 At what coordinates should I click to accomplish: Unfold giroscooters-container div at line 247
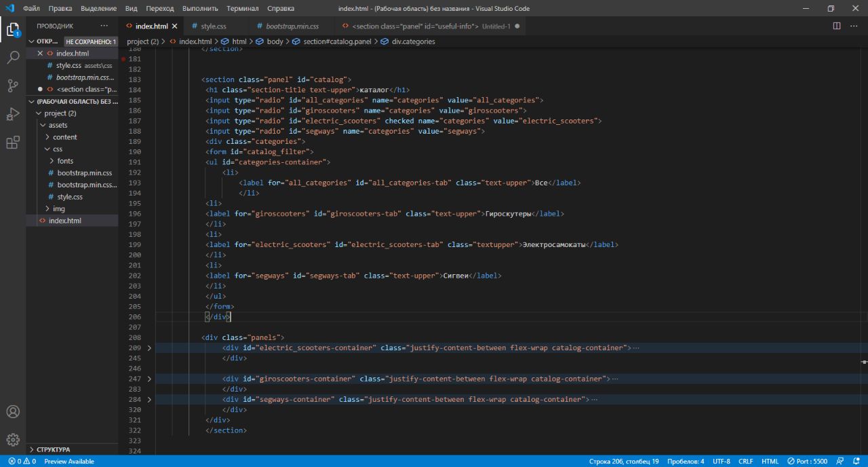[149, 379]
